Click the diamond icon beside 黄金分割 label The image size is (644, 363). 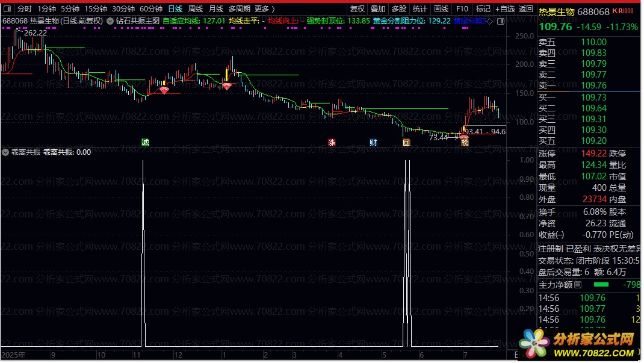click(489, 21)
